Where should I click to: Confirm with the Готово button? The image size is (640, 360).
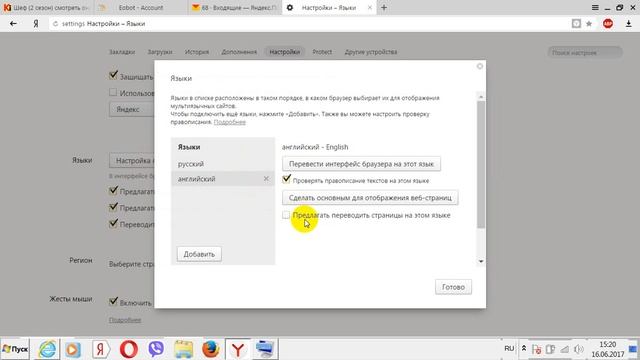[453, 287]
